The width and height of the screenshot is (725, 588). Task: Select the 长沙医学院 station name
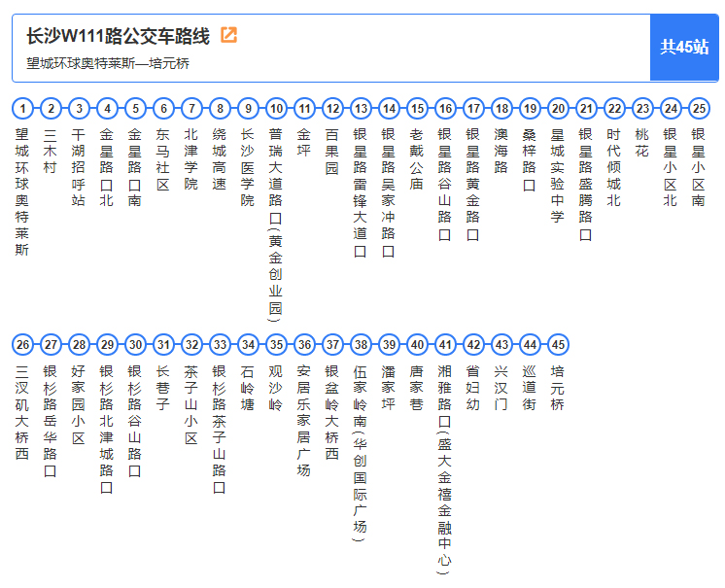248,166
